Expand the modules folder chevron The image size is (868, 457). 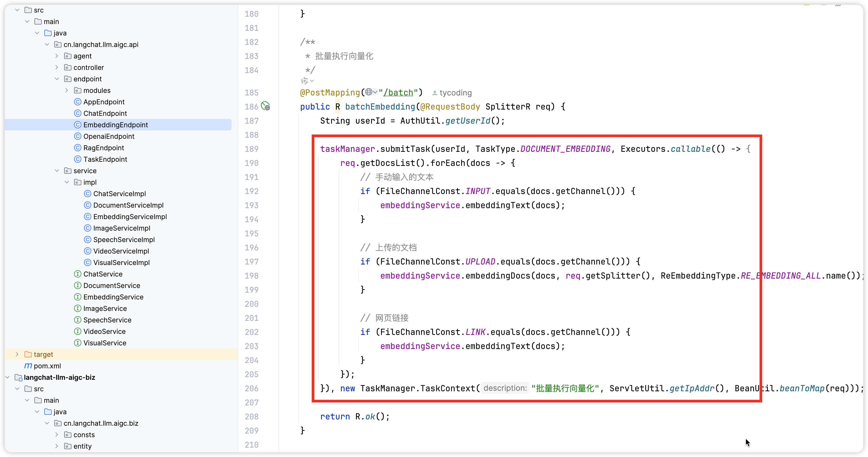click(x=67, y=90)
